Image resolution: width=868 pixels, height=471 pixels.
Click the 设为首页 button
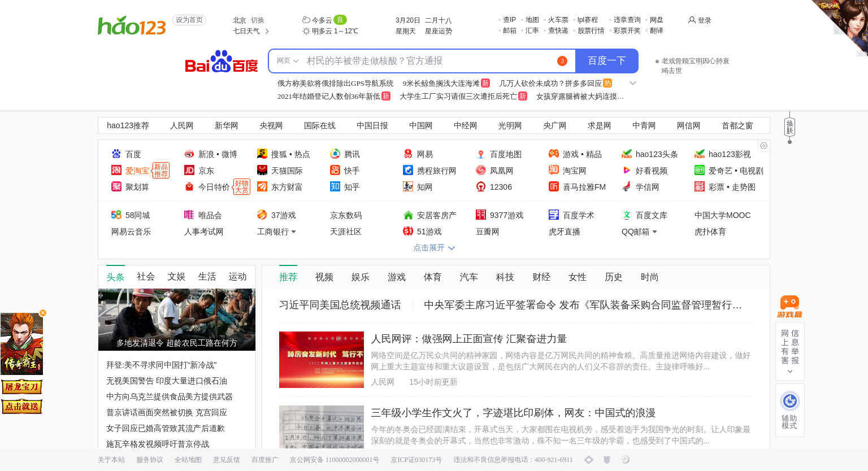(x=189, y=20)
